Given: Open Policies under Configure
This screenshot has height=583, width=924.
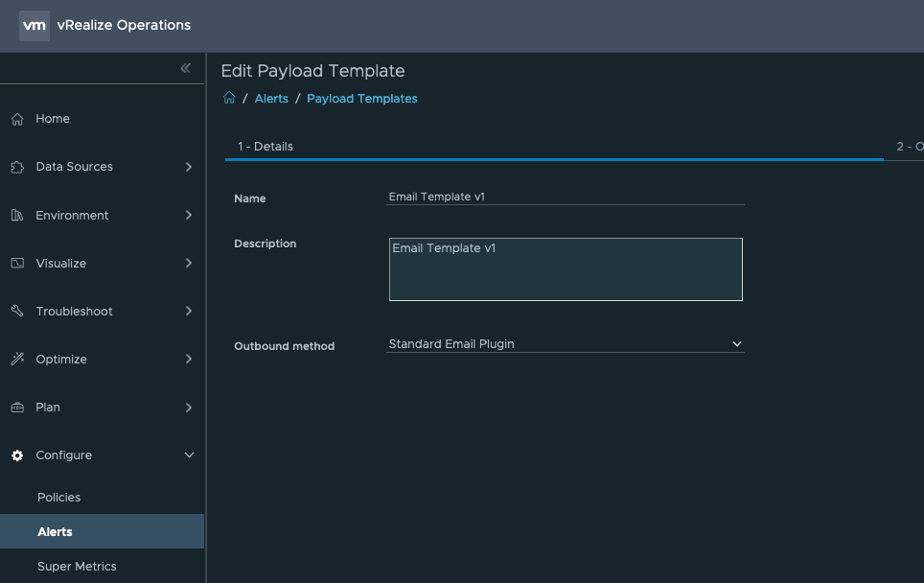Looking at the screenshot, I should pyautogui.click(x=59, y=498).
